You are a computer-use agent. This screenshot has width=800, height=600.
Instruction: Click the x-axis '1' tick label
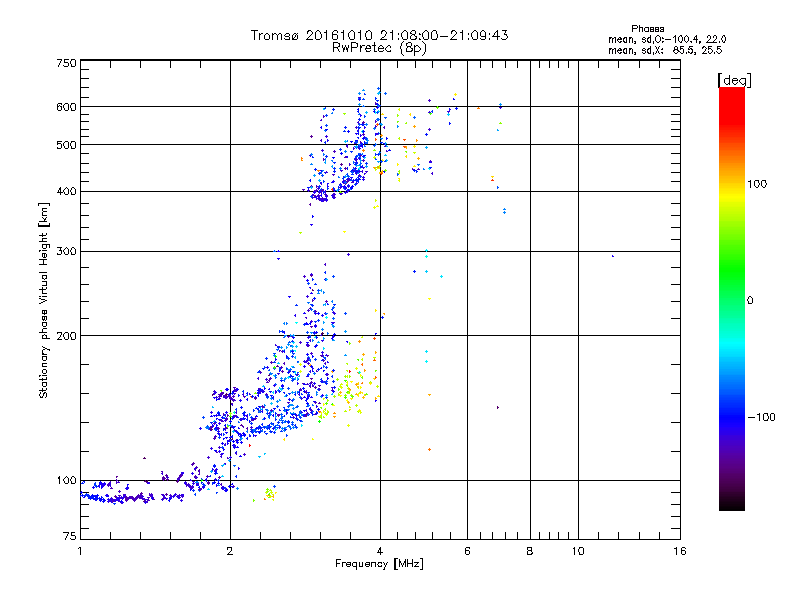pos(80,551)
